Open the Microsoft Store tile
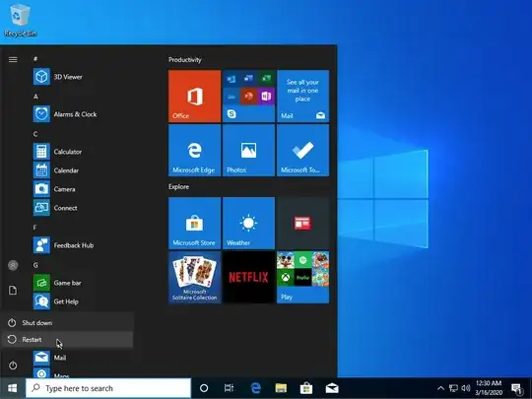Image resolution: width=532 pixels, height=399 pixels. click(x=194, y=223)
